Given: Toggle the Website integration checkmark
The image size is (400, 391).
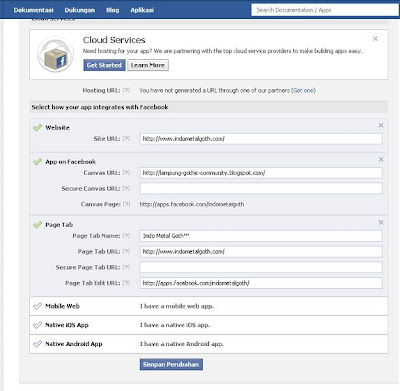Looking at the screenshot, I should pyautogui.click(x=38, y=127).
